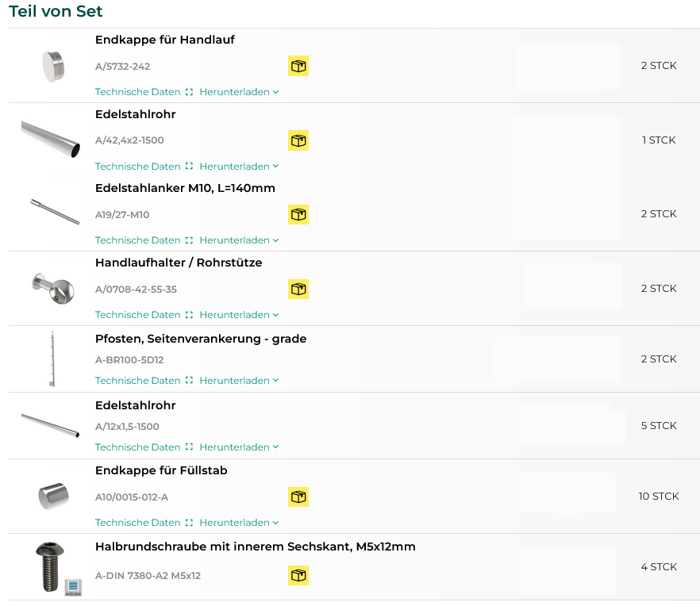Click the Endkappe für Füllstab thumbnail
The width and height of the screenshot is (700, 606).
(x=54, y=496)
